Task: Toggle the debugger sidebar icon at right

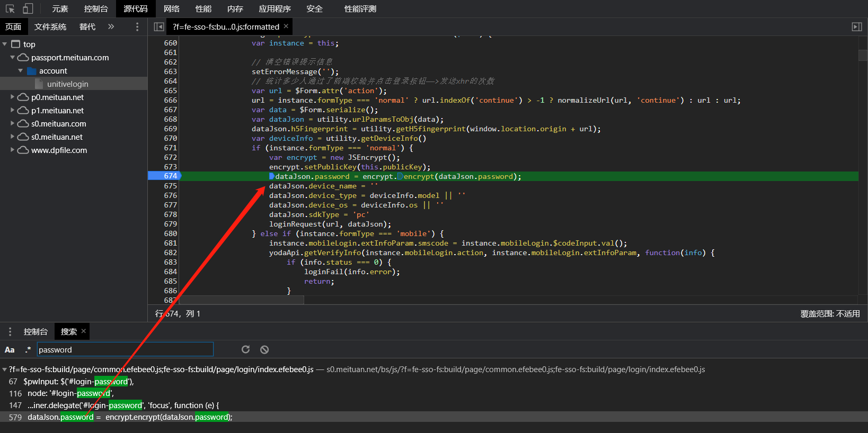Action: (857, 26)
